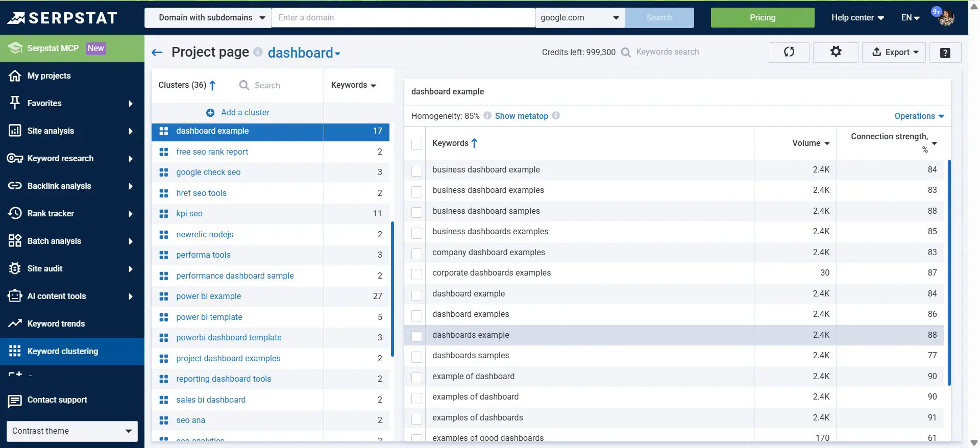Open the user profile avatar
980x448 pixels.
(946, 17)
